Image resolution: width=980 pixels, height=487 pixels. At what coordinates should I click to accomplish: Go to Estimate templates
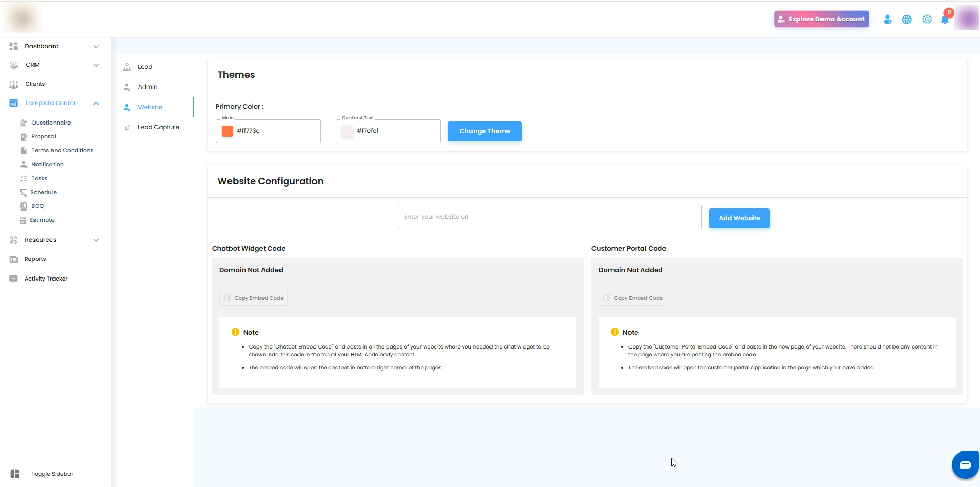[x=42, y=220]
